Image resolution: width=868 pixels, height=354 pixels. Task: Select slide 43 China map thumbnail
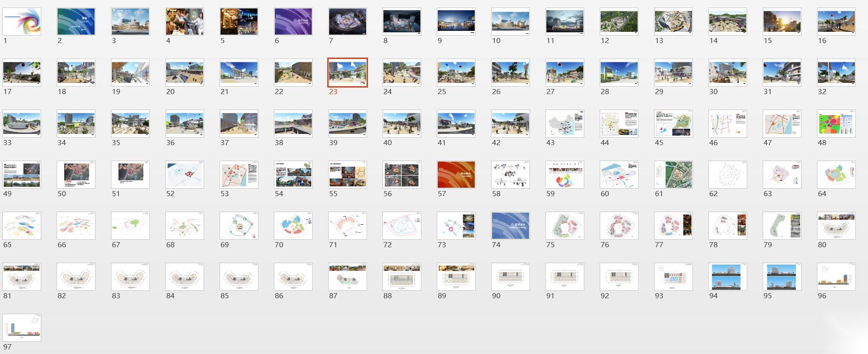pos(565,124)
